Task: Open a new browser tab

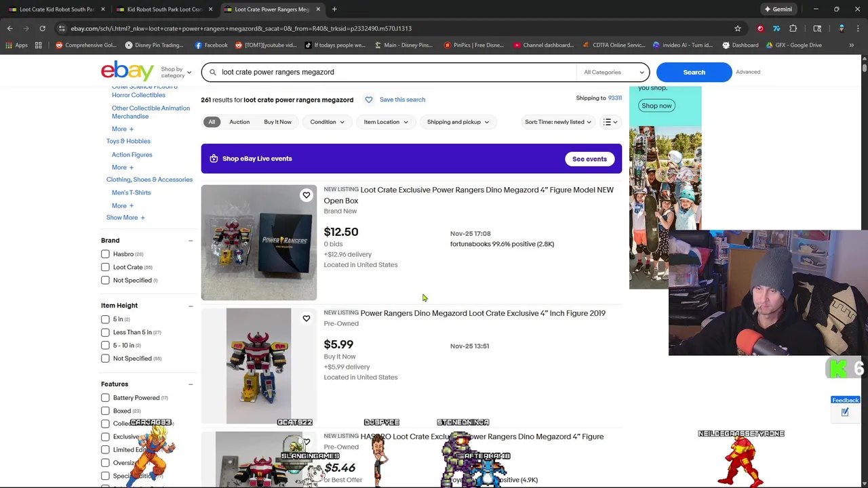Action: tap(334, 9)
